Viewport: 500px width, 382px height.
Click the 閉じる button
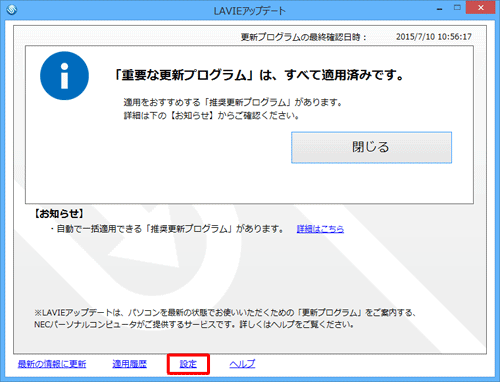(371, 147)
